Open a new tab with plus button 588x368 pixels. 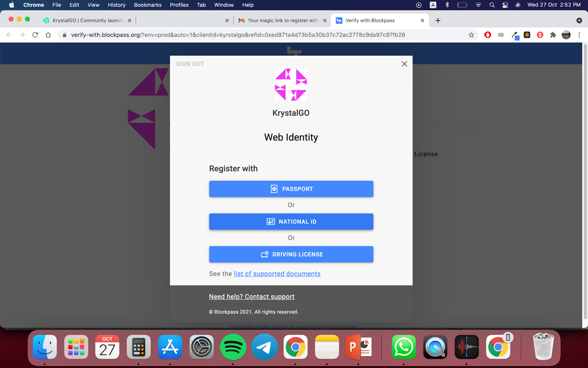(x=438, y=21)
